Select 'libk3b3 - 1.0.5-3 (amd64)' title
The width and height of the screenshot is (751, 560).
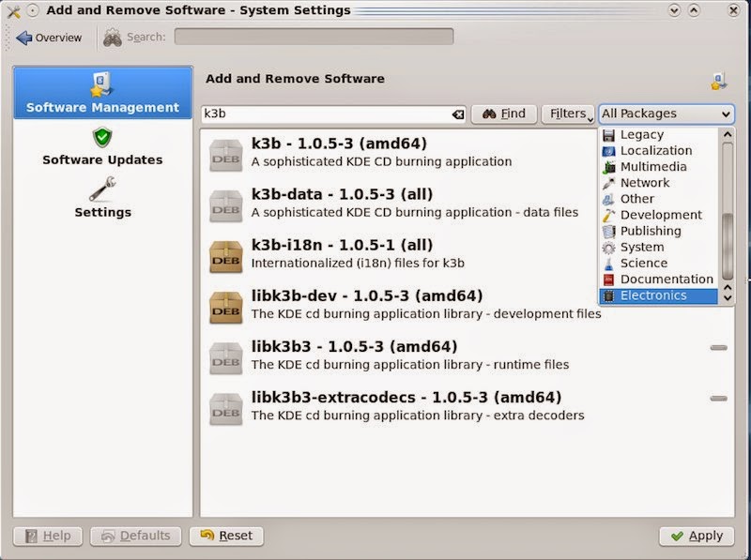pyautogui.click(x=354, y=346)
